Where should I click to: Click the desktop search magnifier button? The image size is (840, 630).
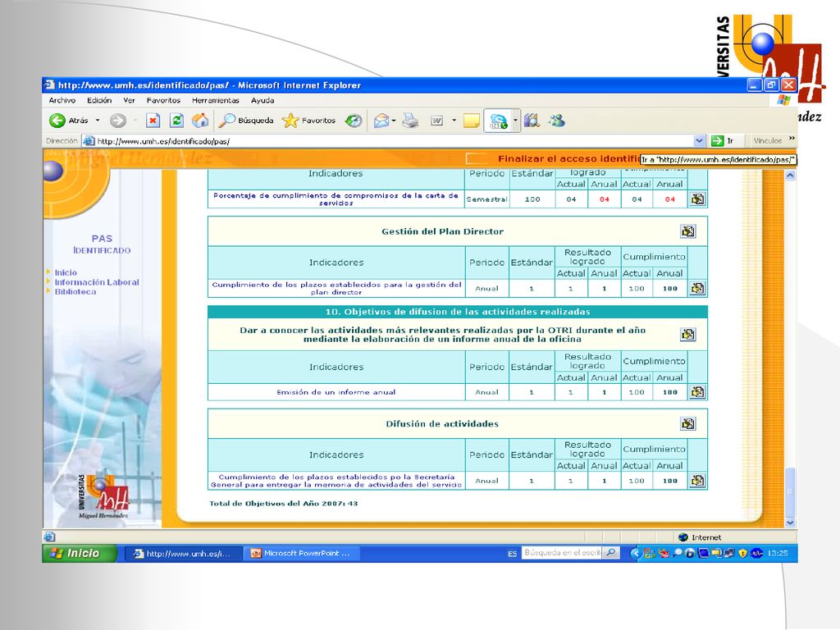pos(610,552)
